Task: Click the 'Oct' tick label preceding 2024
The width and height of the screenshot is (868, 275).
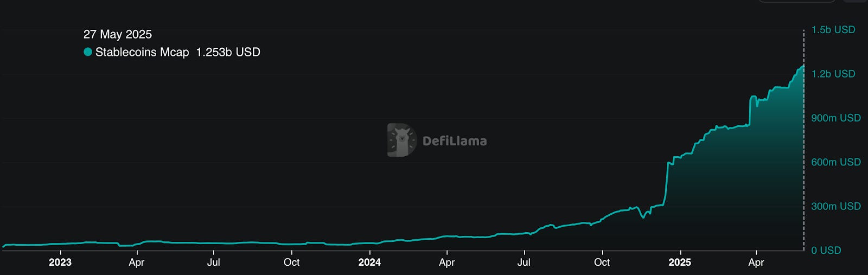Action: pyautogui.click(x=291, y=263)
